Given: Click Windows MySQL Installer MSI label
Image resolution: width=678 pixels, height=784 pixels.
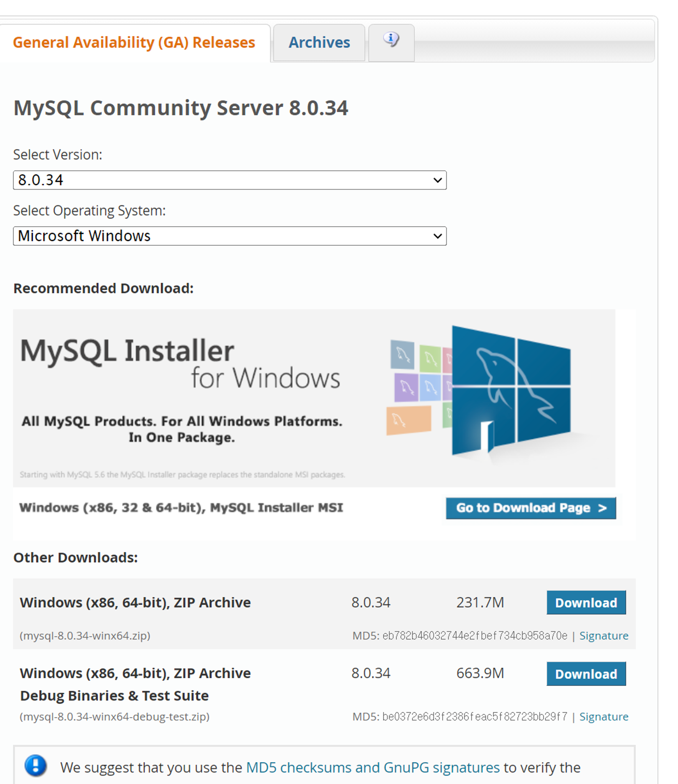Looking at the screenshot, I should (181, 508).
